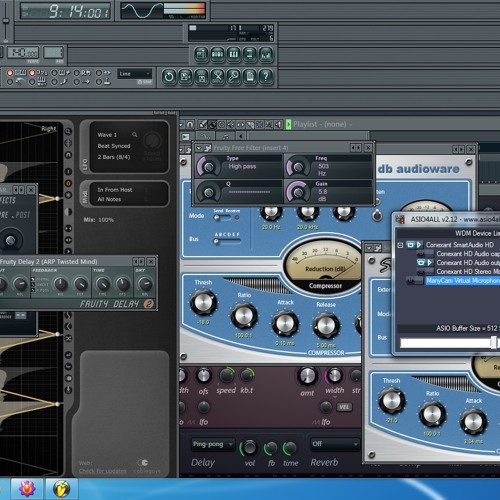Open the piano roll view icon
The width and height of the screenshot is (500, 500).
coord(234,54)
